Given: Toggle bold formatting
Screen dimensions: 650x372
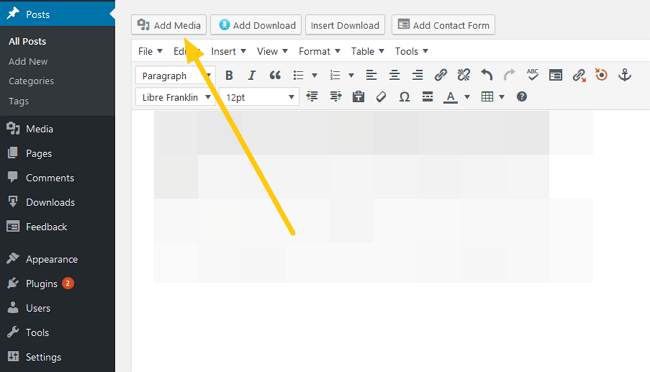Looking at the screenshot, I should click(229, 75).
